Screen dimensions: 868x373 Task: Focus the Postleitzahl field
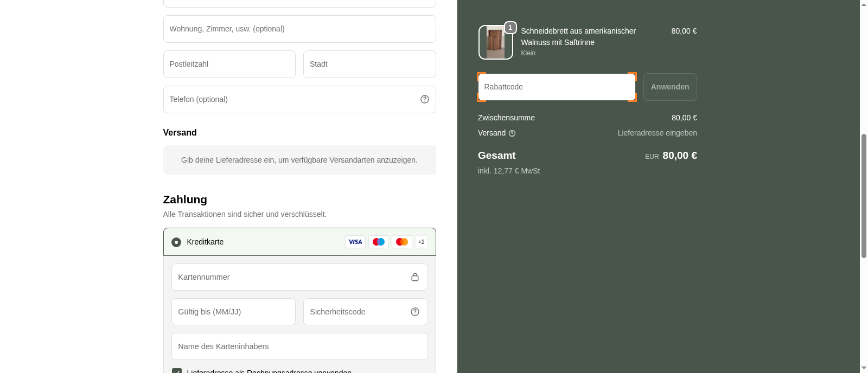pos(229,64)
